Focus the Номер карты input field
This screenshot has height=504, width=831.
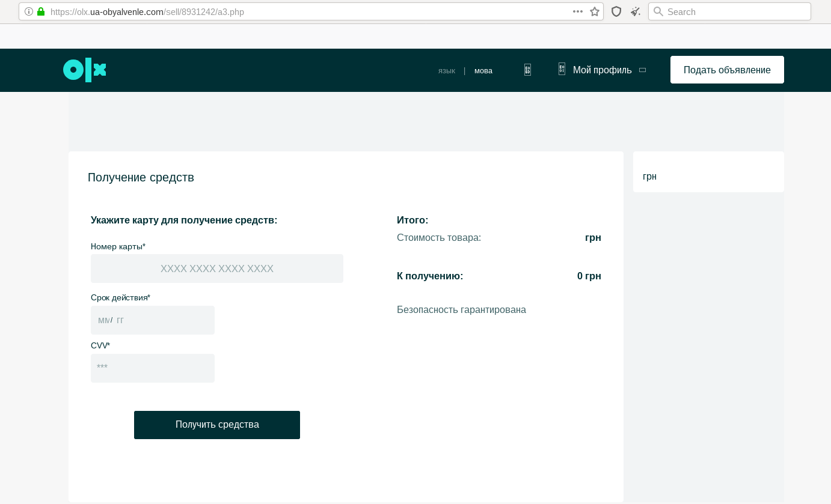coord(216,269)
